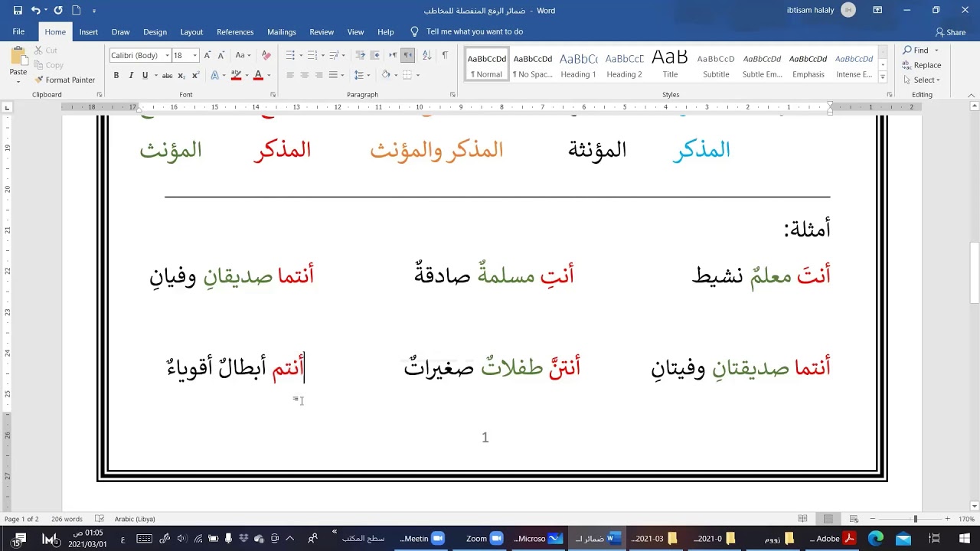Toggle Show/Hide paragraph marks
Viewport: 980px width, 551px height.
tap(445, 55)
